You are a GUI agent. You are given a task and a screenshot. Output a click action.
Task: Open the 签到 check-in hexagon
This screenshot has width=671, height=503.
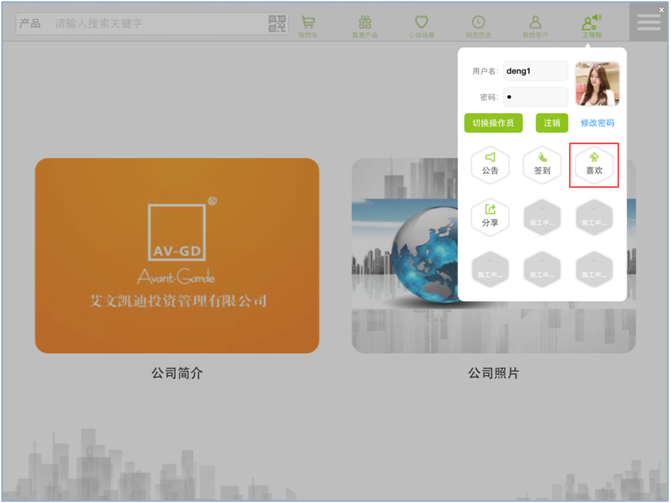coord(542,165)
